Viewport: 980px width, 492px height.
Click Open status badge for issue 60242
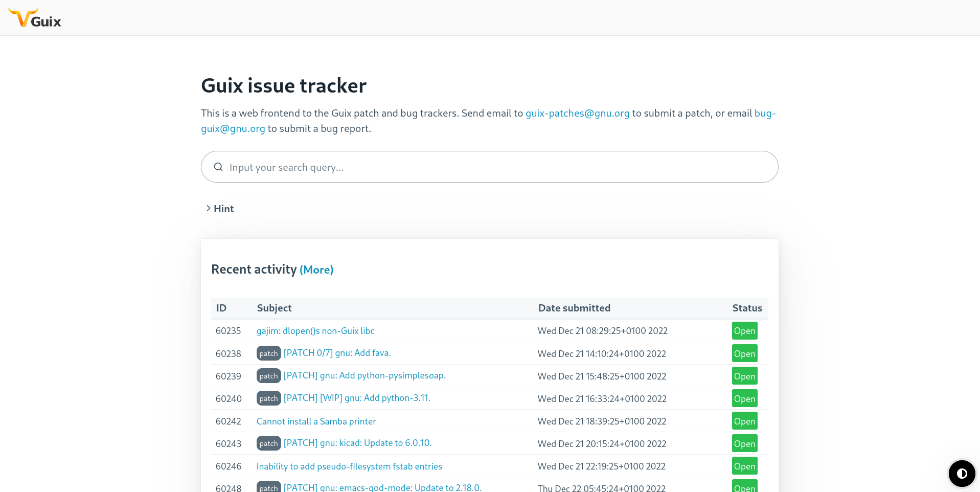click(x=744, y=421)
